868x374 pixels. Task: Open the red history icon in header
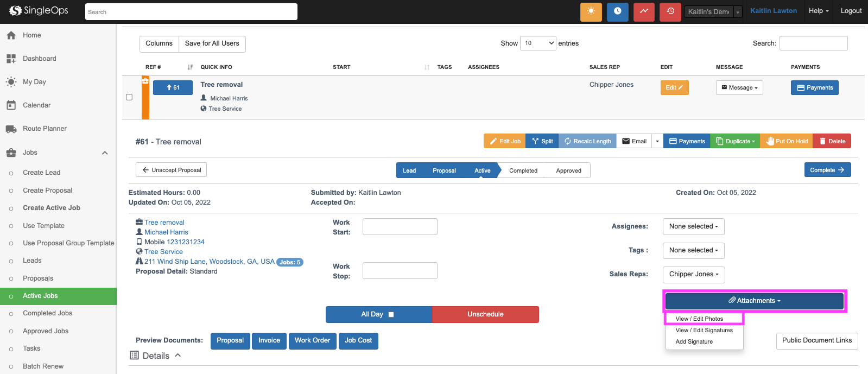[670, 11]
